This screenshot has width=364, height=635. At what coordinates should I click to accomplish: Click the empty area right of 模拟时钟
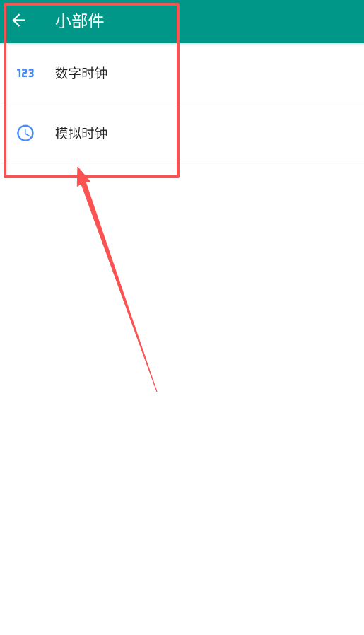click(271, 133)
